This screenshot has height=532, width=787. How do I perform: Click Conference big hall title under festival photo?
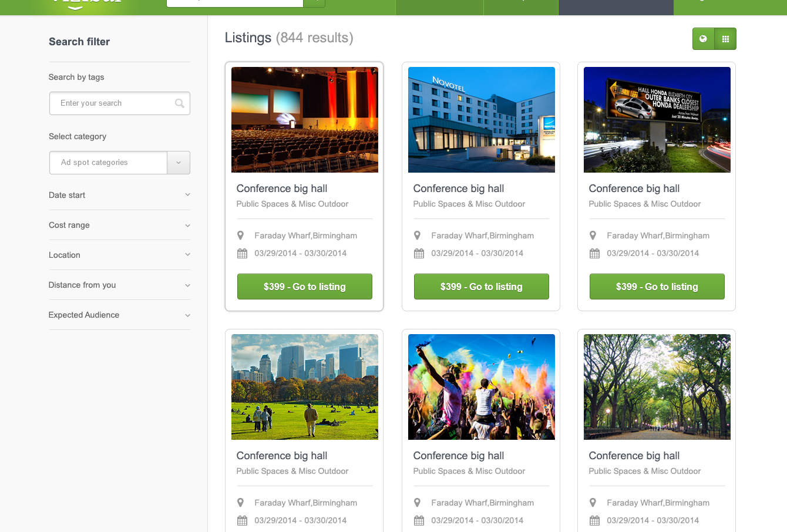pos(459,456)
